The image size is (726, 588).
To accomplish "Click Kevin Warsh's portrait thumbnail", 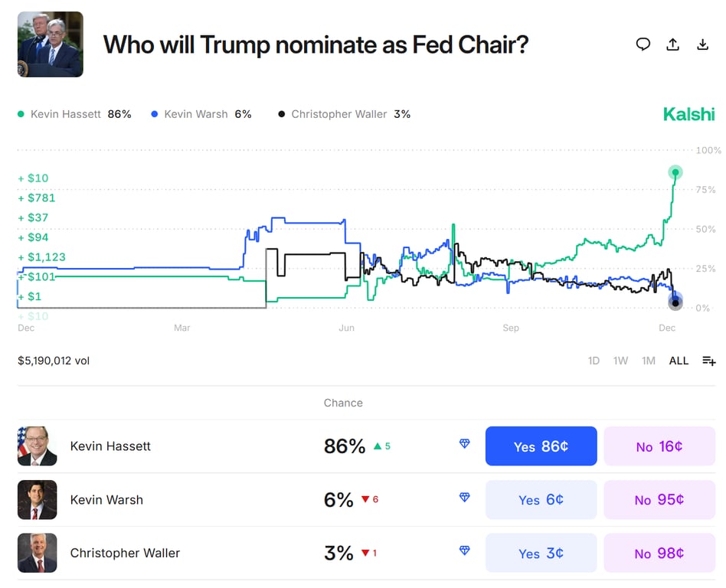I will [x=37, y=499].
